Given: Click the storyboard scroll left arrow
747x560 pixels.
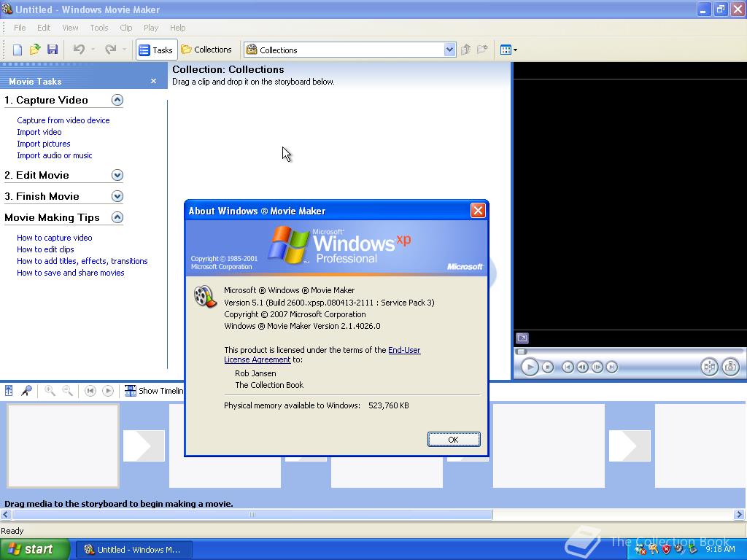Looking at the screenshot, I should tap(5, 514).
